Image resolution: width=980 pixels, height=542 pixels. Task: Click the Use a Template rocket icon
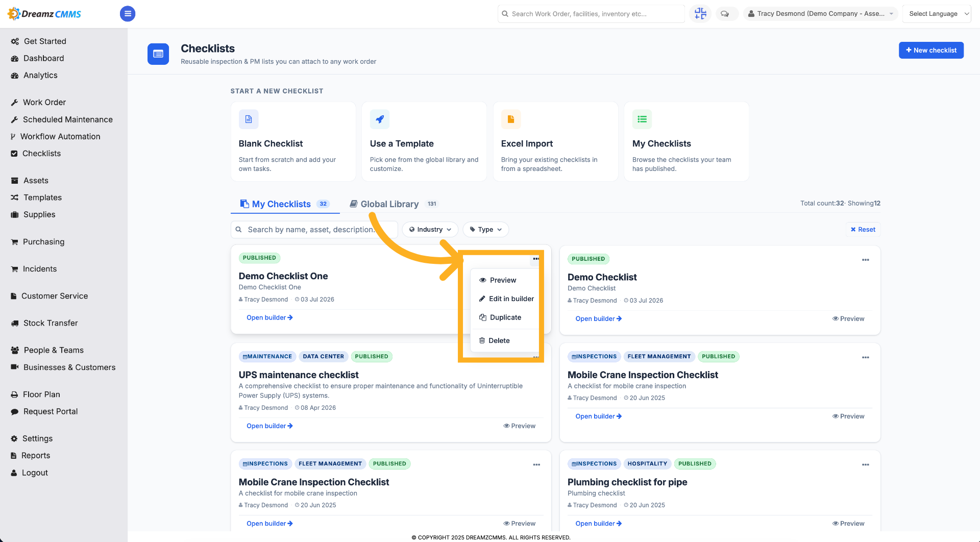[x=380, y=119]
